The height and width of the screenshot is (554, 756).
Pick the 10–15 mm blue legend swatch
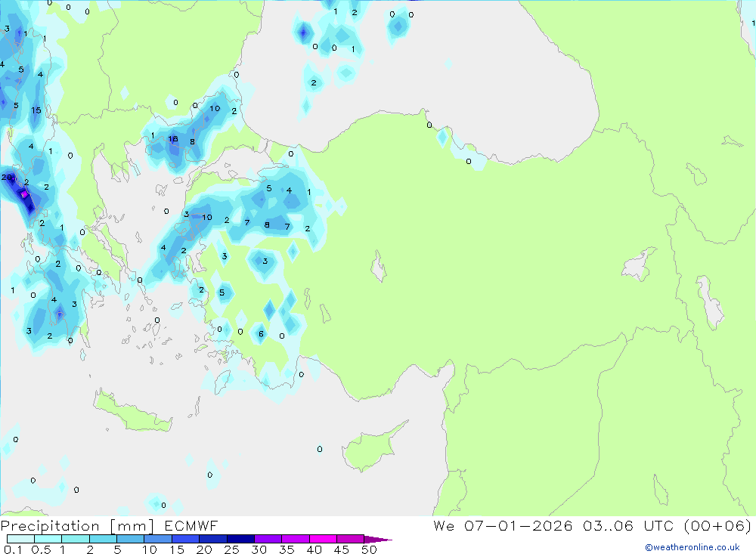[x=158, y=539]
